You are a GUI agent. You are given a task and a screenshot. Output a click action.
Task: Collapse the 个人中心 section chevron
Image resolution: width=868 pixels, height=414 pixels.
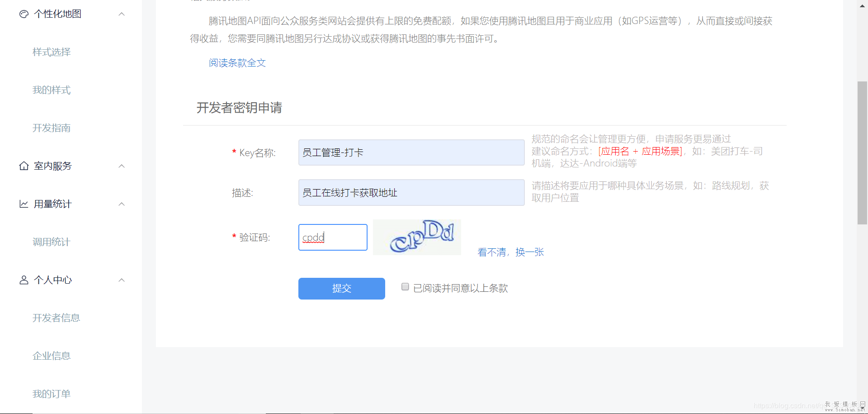coord(122,280)
